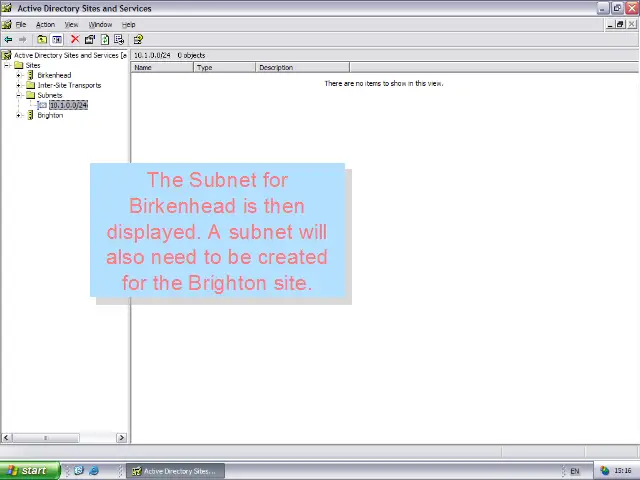Viewport: 640px width, 480px height.
Task: Click the EN language indicator
Action: coord(575,471)
